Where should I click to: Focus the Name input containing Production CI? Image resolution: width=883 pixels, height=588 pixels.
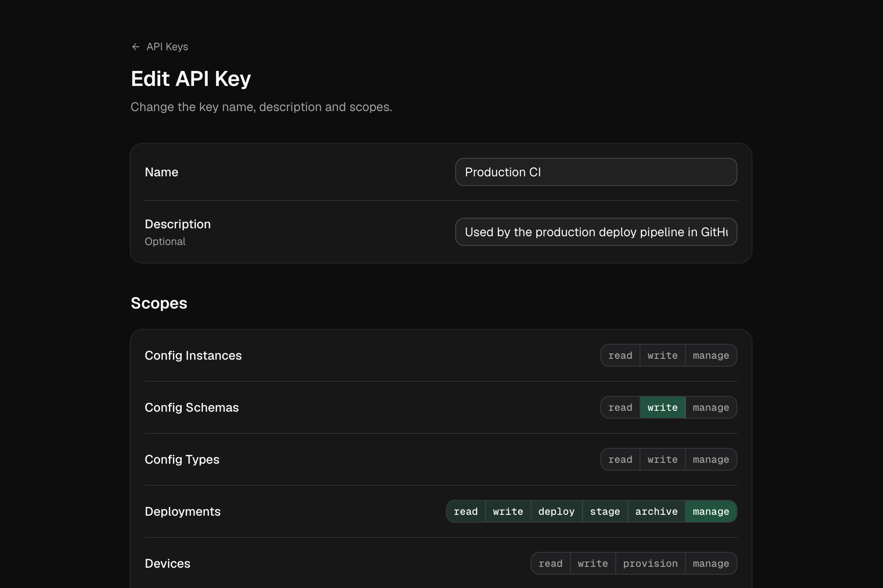pyautogui.click(x=596, y=172)
